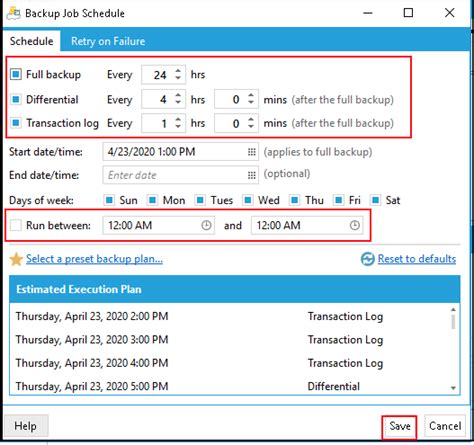The image size is (474, 445).
Task: Switch to the Retry on Failure tab
Action: tap(108, 41)
